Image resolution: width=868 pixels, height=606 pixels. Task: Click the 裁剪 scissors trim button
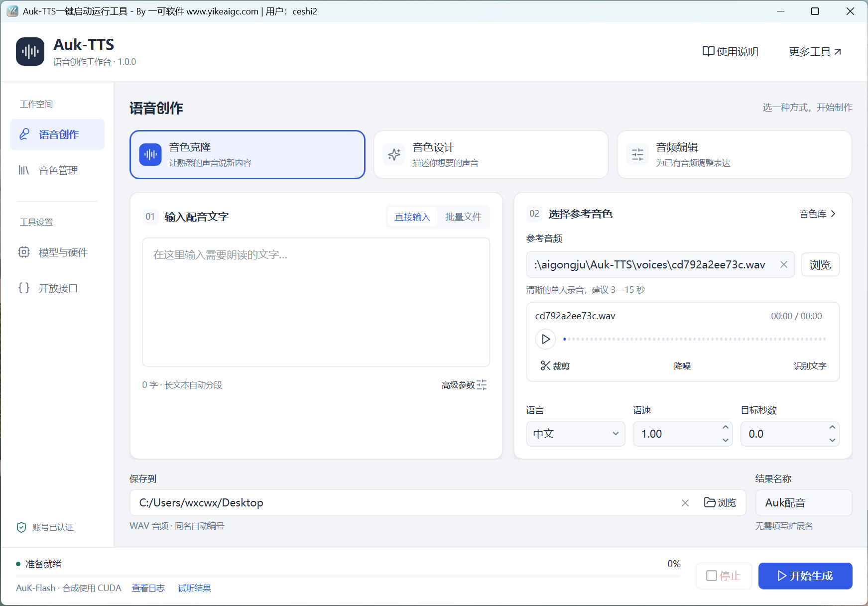pos(555,366)
